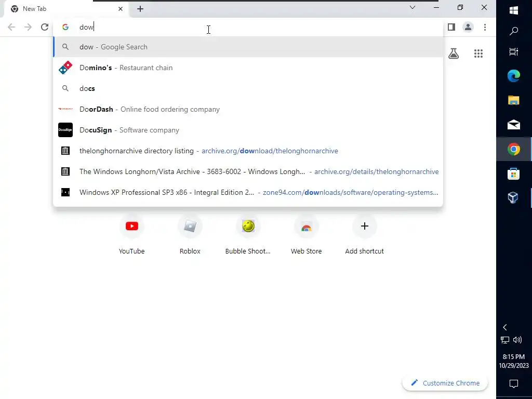Open the Web Store shortcut
This screenshot has width=532, height=399.
[x=307, y=235]
